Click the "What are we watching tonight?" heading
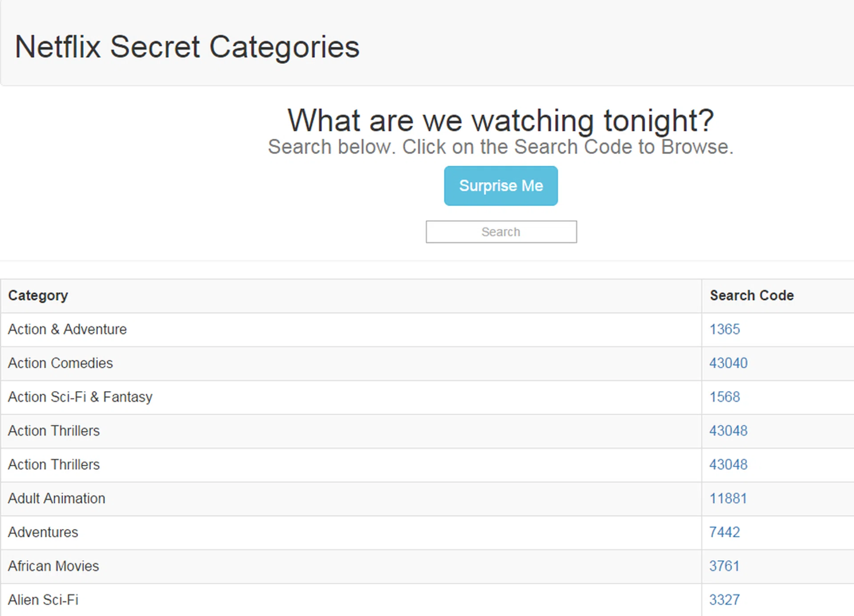 tap(500, 120)
